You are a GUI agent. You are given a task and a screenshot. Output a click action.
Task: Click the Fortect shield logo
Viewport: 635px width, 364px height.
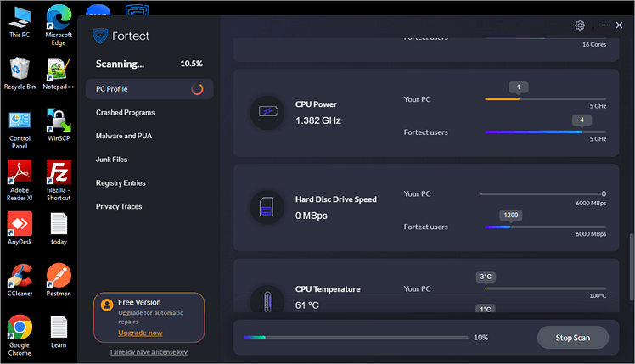pyautogui.click(x=101, y=36)
